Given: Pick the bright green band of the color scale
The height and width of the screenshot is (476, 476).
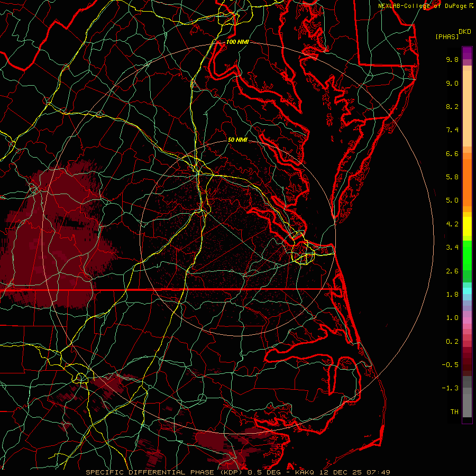Looking at the screenshot, I should [467, 255].
